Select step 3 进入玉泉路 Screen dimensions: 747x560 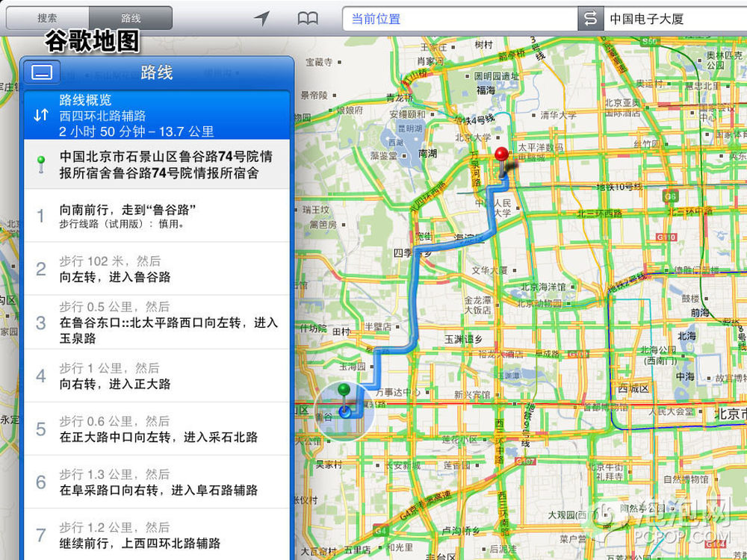(x=157, y=323)
